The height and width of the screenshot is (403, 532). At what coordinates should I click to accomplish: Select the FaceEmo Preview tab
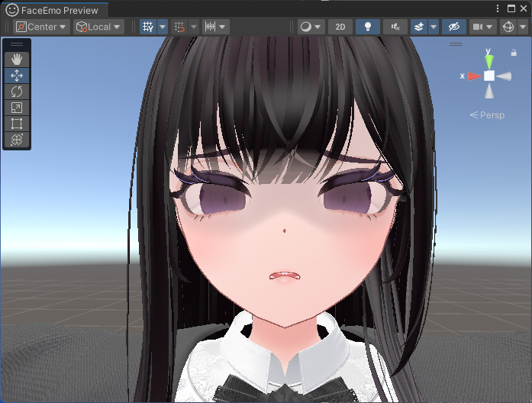(x=54, y=10)
